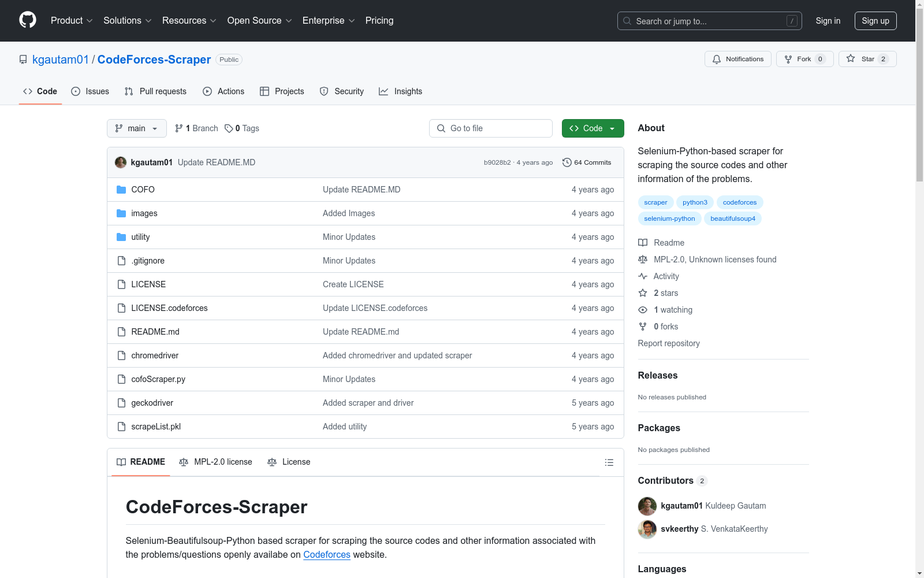Open the Pricing page
Viewport: 924px width, 578px height.
(x=379, y=21)
